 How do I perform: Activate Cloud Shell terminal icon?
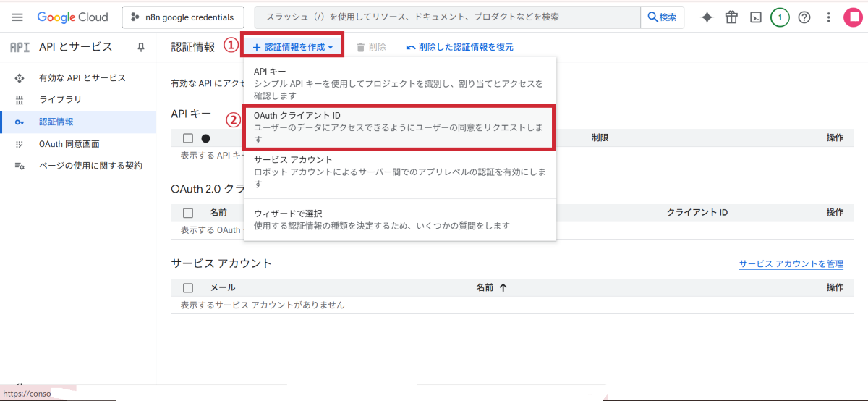click(x=755, y=17)
